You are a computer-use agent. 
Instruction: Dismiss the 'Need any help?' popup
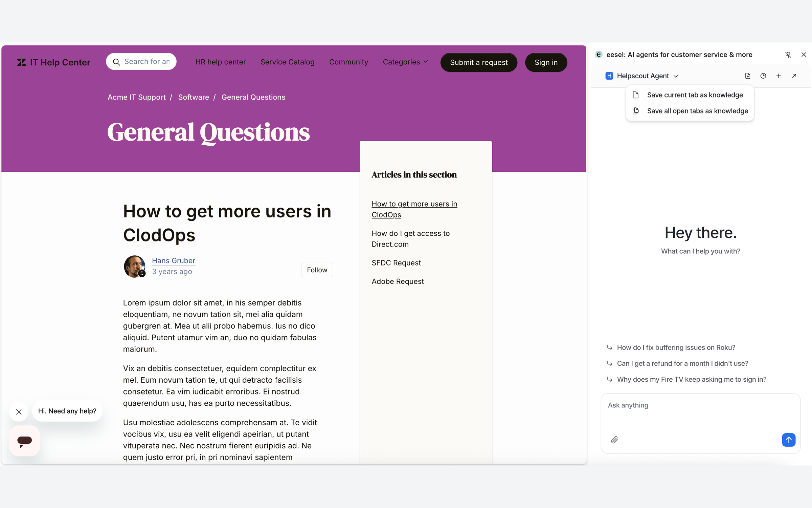pyautogui.click(x=19, y=412)
